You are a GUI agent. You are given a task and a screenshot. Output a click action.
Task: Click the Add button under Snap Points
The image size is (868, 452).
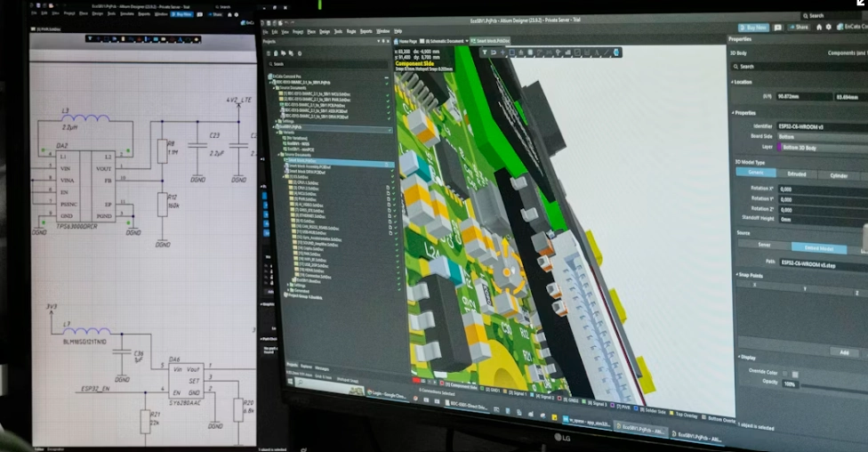pos(844,352)
